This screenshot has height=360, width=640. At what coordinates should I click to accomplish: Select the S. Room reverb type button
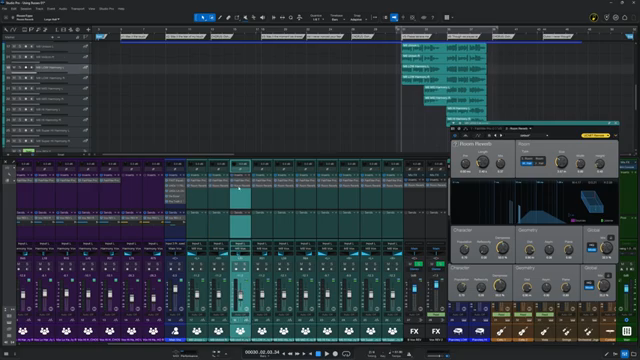527,158
